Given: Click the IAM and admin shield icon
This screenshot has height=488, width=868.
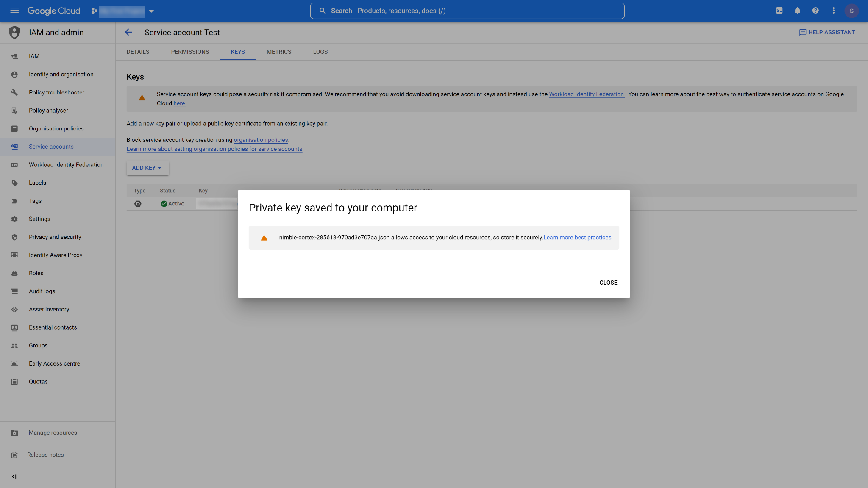Looking at the screenshot, I should click(14, 32).
